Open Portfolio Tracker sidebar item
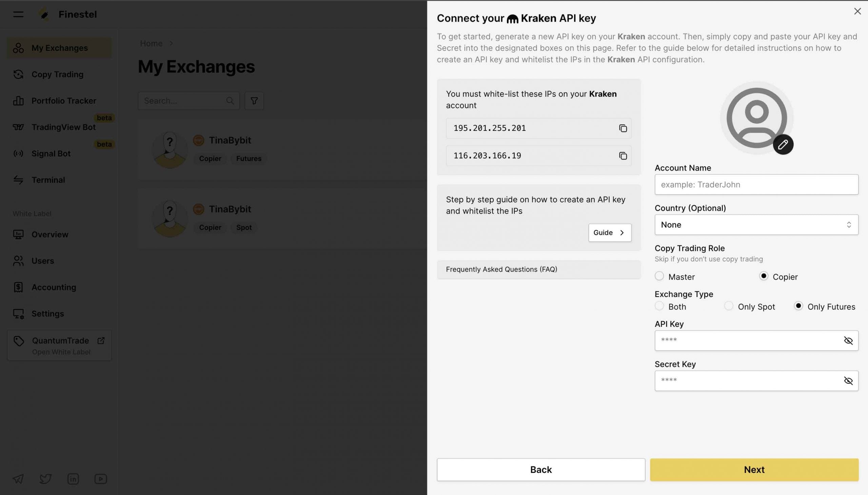868x495 pixels. point(64,101)
